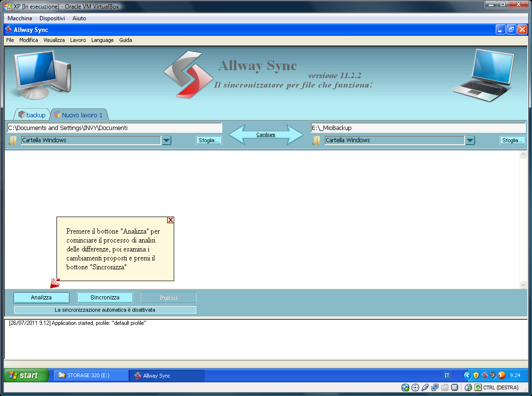Click the CTRL (DESTRA) host key label

pyautogui.click(x=501, y=388)
